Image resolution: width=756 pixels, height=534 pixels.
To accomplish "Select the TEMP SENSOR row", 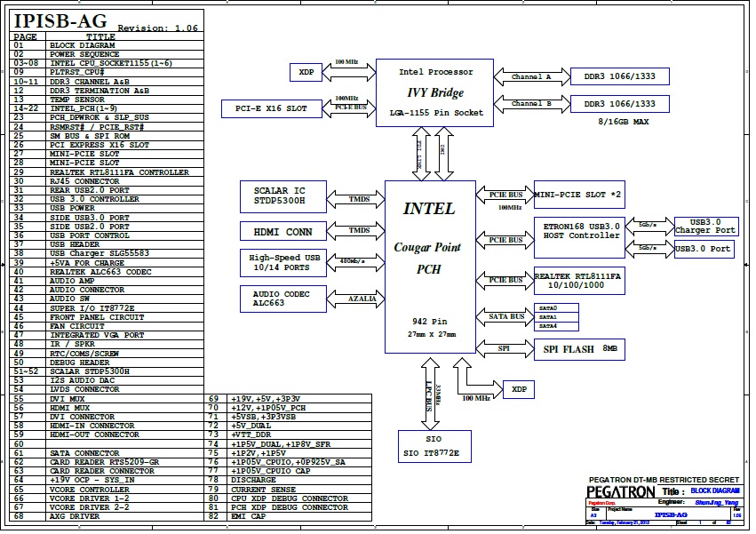I will [x=107, y=100].
